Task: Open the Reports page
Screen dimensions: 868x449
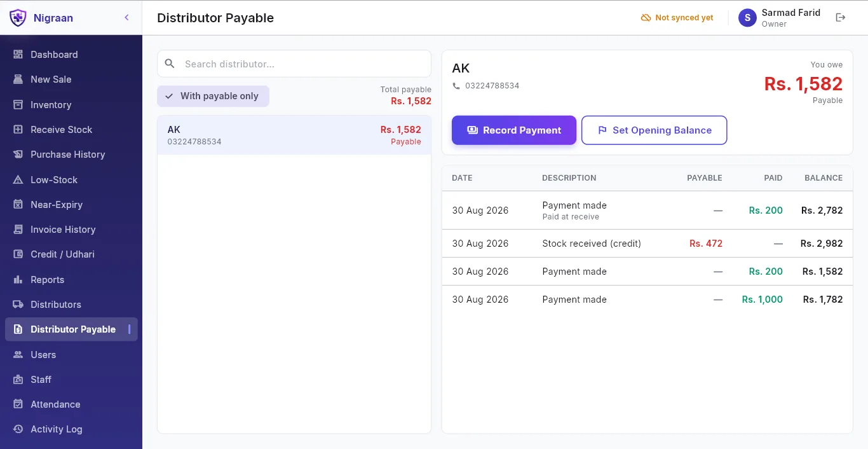Action: point(71,280)
